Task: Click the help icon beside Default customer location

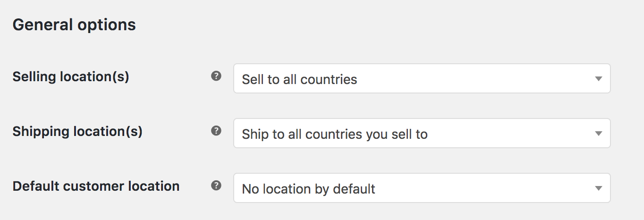Action: point(216,186)
